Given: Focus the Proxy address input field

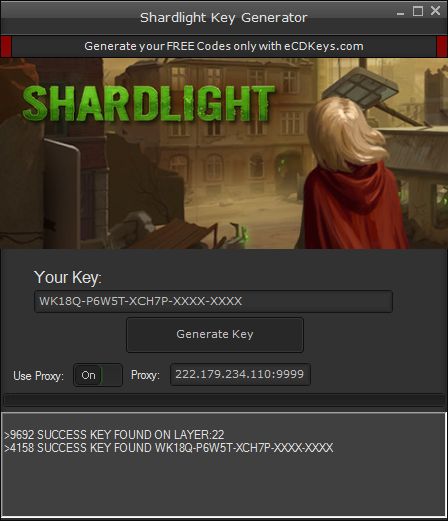Looking at the screenshot, I should (240, 374).
